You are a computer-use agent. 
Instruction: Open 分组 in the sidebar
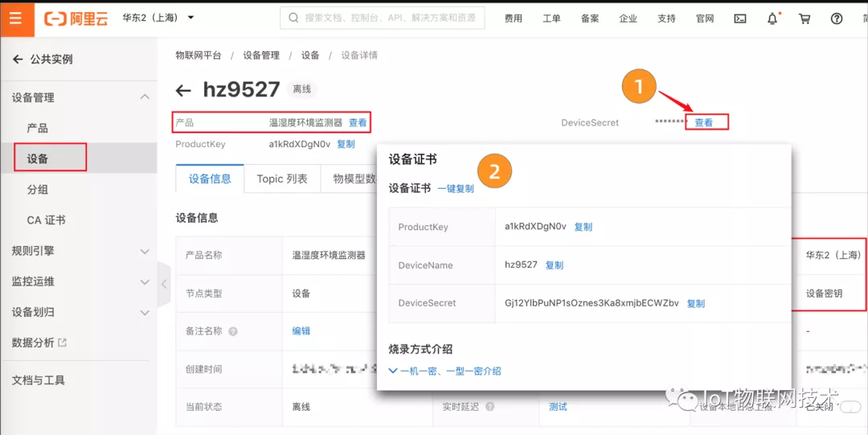pyautogui.click(x=37, y=190)
